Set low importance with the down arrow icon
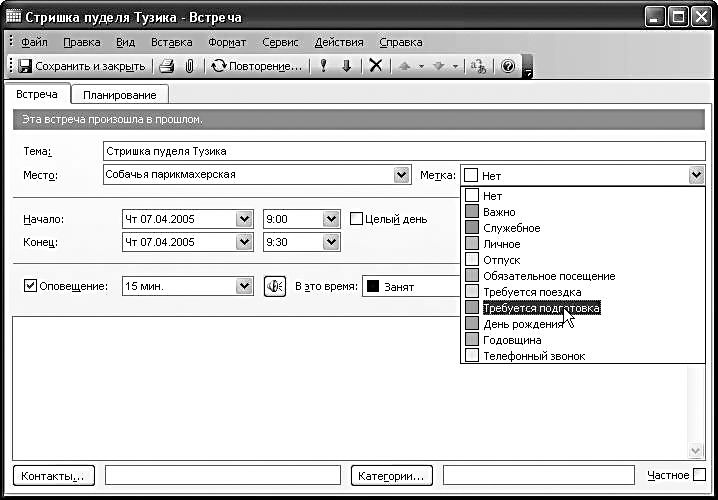The image size is (718, 500). click(346, 66)
